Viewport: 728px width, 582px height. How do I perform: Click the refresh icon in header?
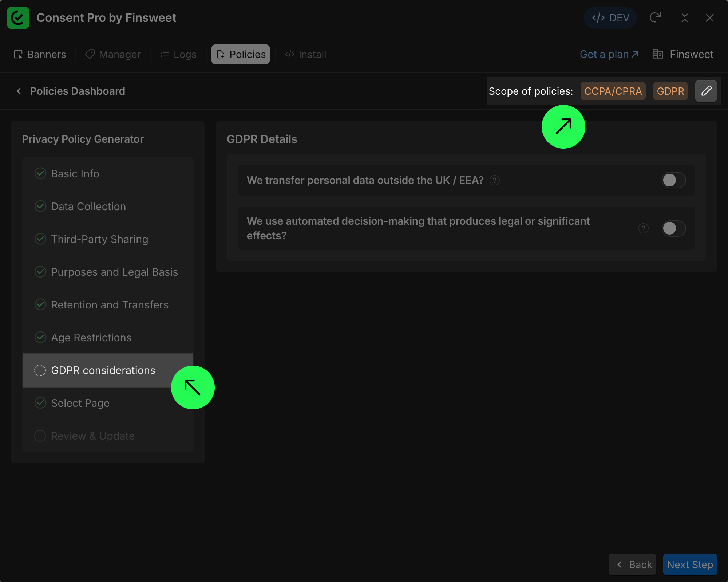point(655,18)
